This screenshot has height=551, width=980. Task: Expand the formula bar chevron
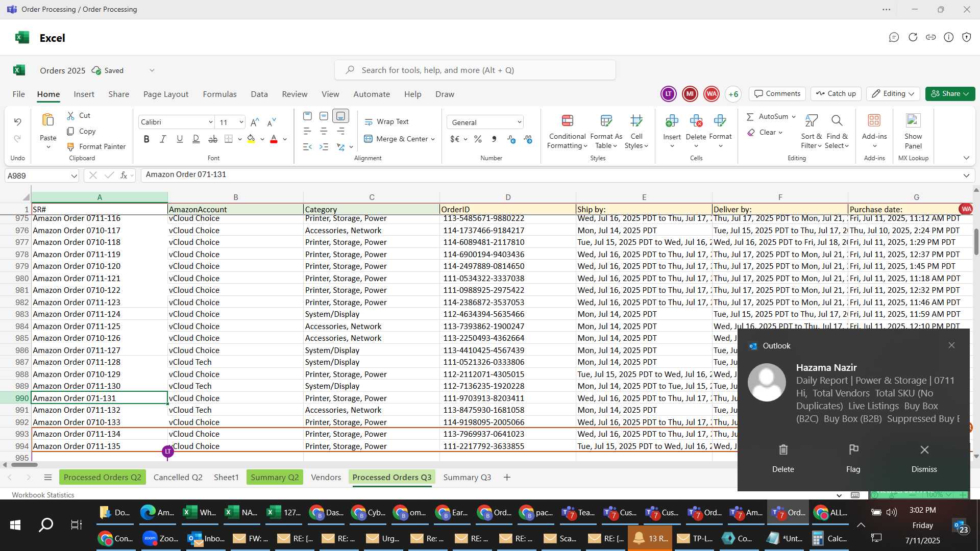(x=966, y=176)
